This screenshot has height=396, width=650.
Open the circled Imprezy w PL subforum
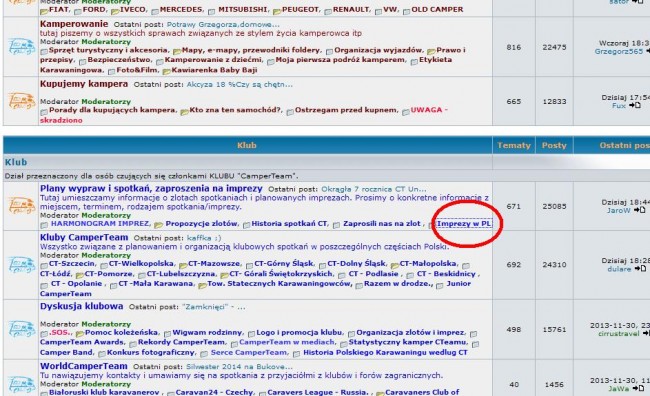tap(464, 224)
